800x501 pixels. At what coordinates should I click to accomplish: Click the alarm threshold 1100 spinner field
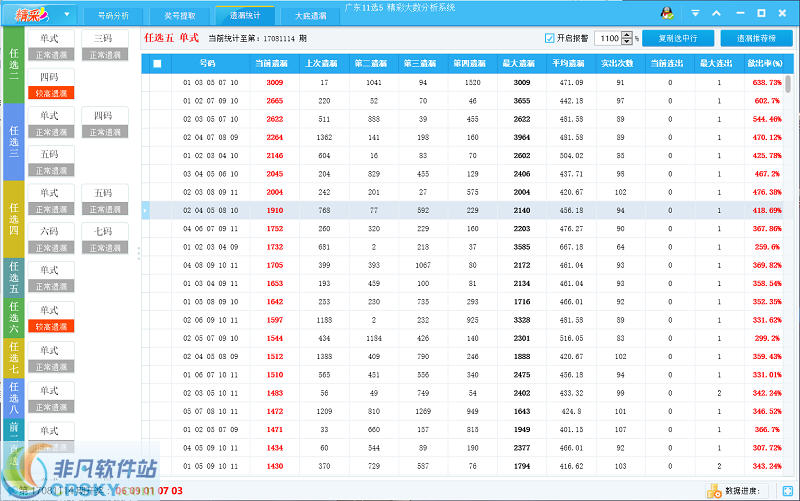point(613,38)
